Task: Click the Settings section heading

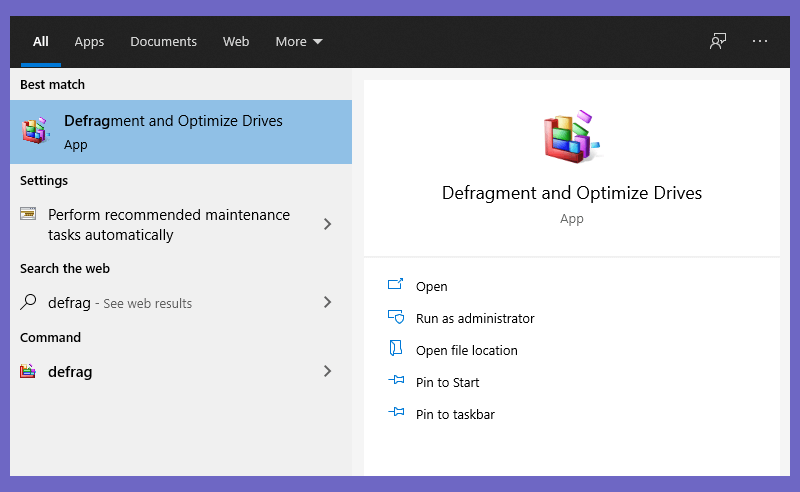Action: click(44, 181)
